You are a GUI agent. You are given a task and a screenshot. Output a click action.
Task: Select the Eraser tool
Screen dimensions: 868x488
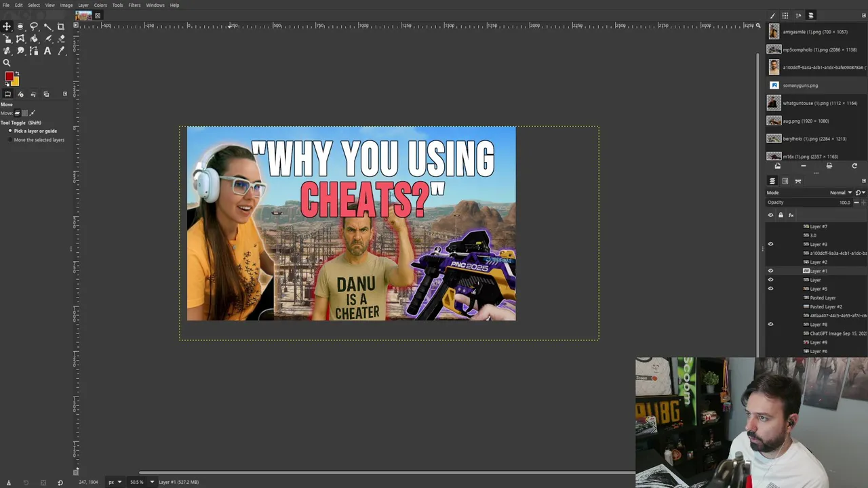point(60,39)
